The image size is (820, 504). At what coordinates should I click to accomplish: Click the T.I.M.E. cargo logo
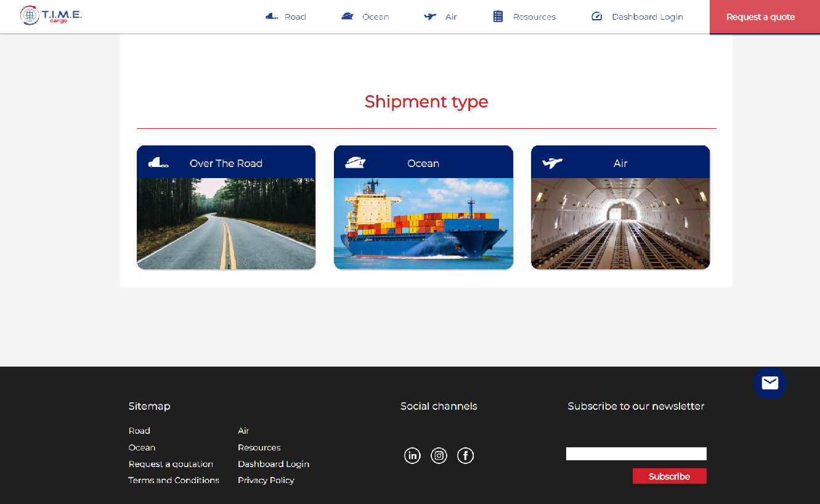tap(51, 15)
